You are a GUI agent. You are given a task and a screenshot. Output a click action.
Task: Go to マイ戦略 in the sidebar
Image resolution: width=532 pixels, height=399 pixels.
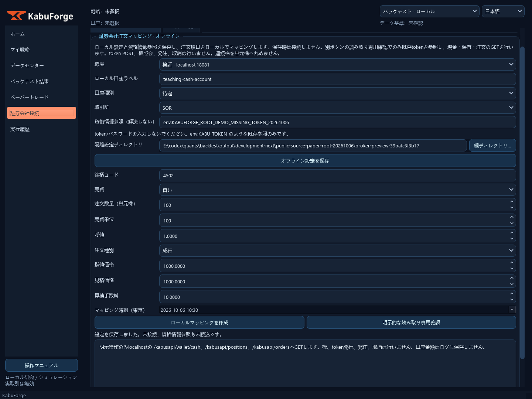(41, 50)
